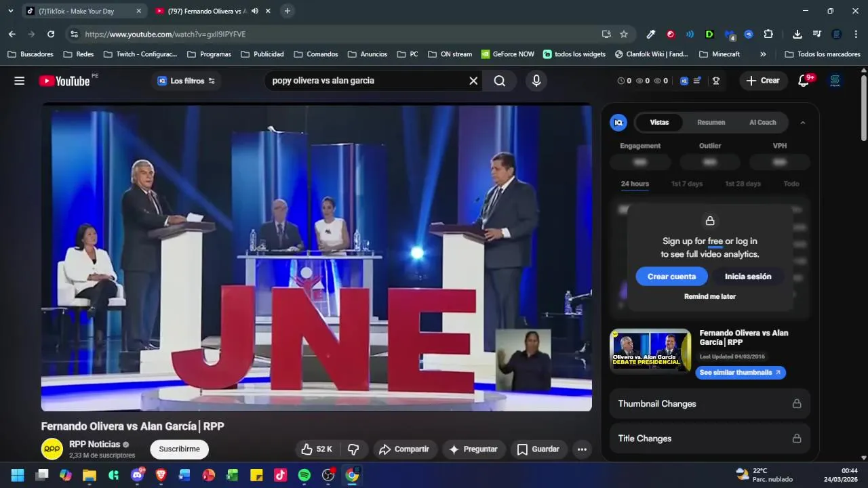Image resolution: width=868 pixels, height=488 pixels.
Task: Dislike the video
Action: 353,449
